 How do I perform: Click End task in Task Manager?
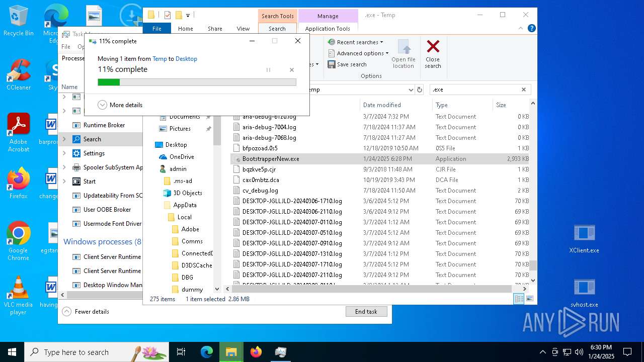point(366,312)
